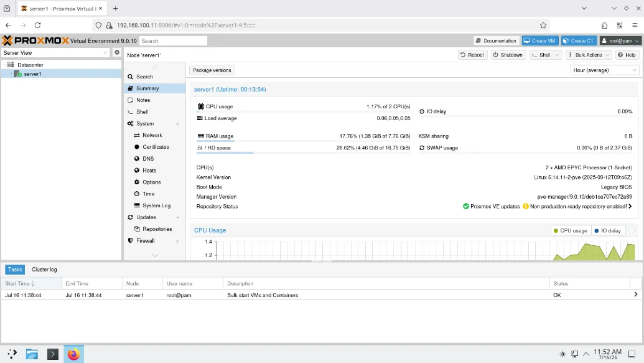Open application launcher in taskbar
Viewport: 644px width, 363px height.
pyautogui.click(x=12, y=354)
